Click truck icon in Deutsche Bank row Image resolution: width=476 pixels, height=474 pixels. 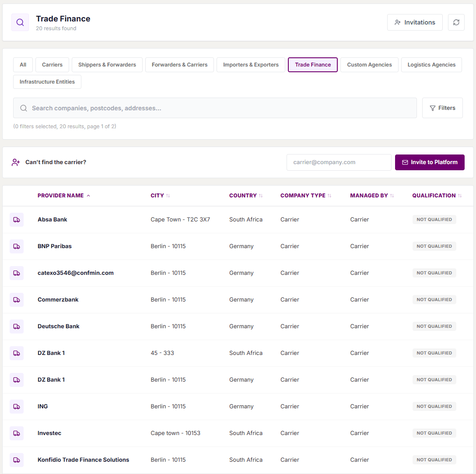17,327
